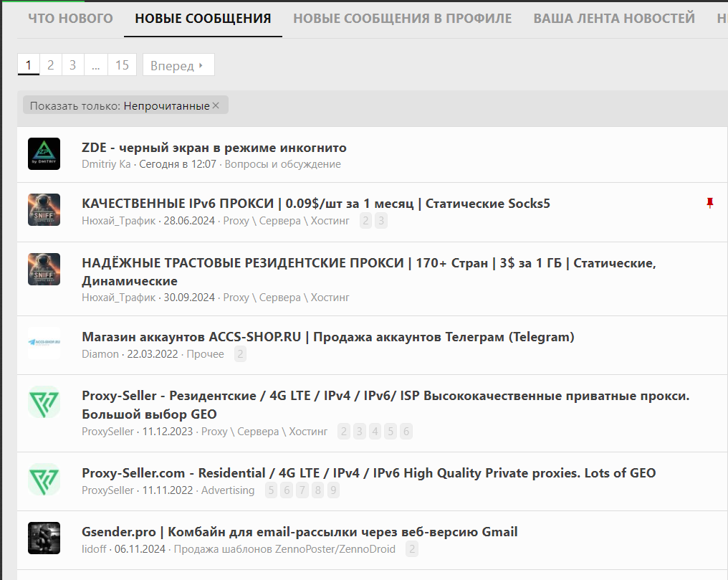Open Dmitriy Ka's ZP avatar

[x=44, y=153]
